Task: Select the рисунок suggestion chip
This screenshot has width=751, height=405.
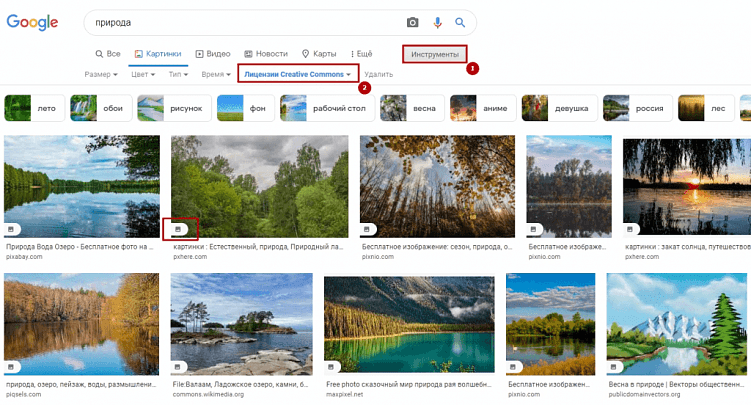Action: [x=174, y=108]
